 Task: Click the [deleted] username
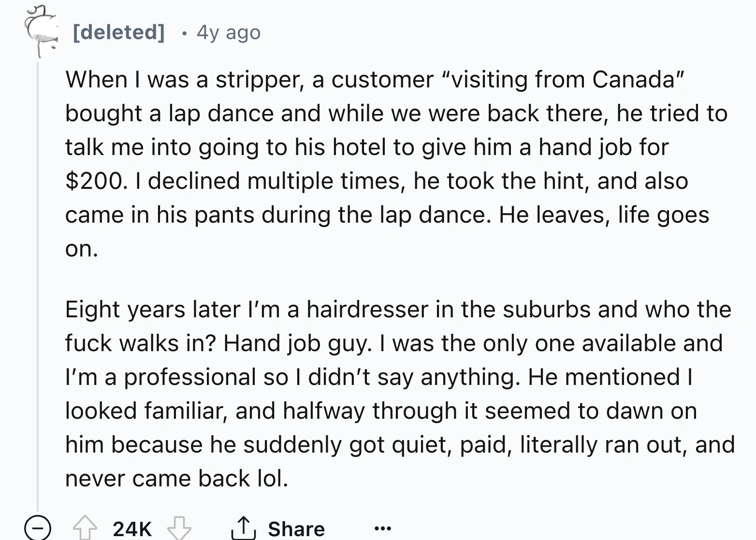119,32
